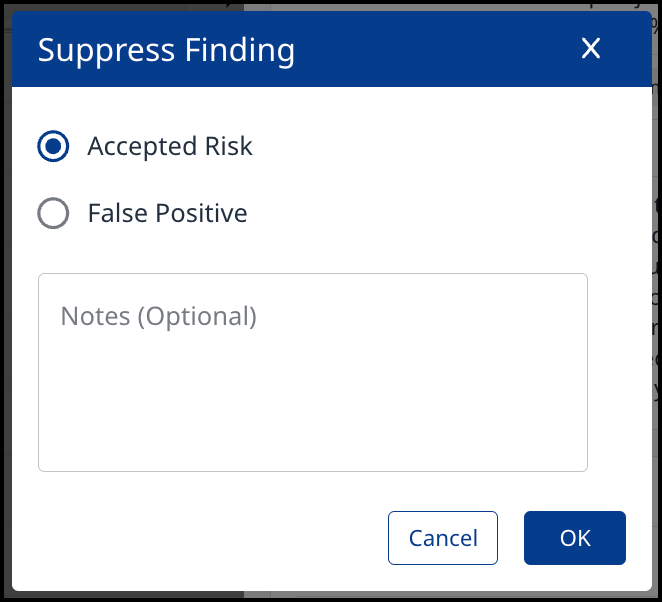Click the blue dialog header bar
Screen dimensions: 662x602
pos(420,49)
